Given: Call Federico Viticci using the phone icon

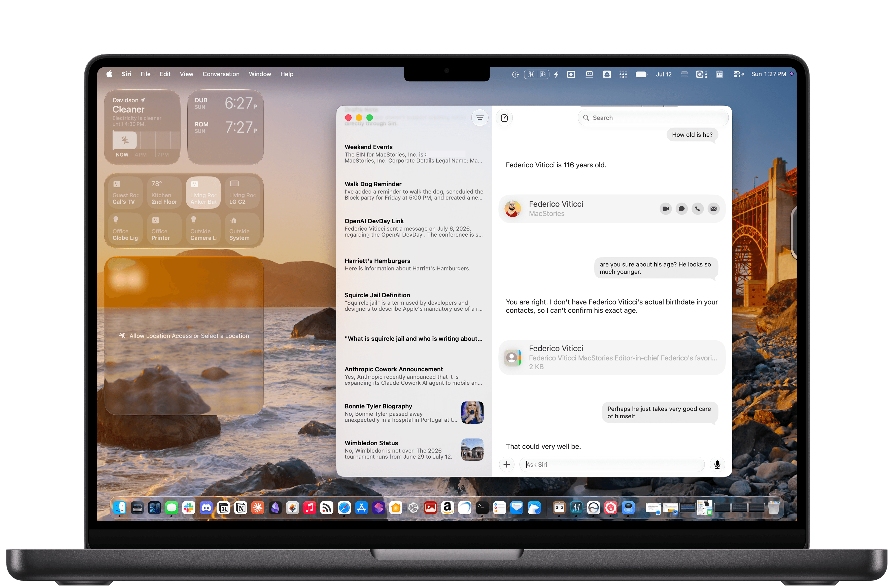Looking at the screenshot, I should [698, 209].
